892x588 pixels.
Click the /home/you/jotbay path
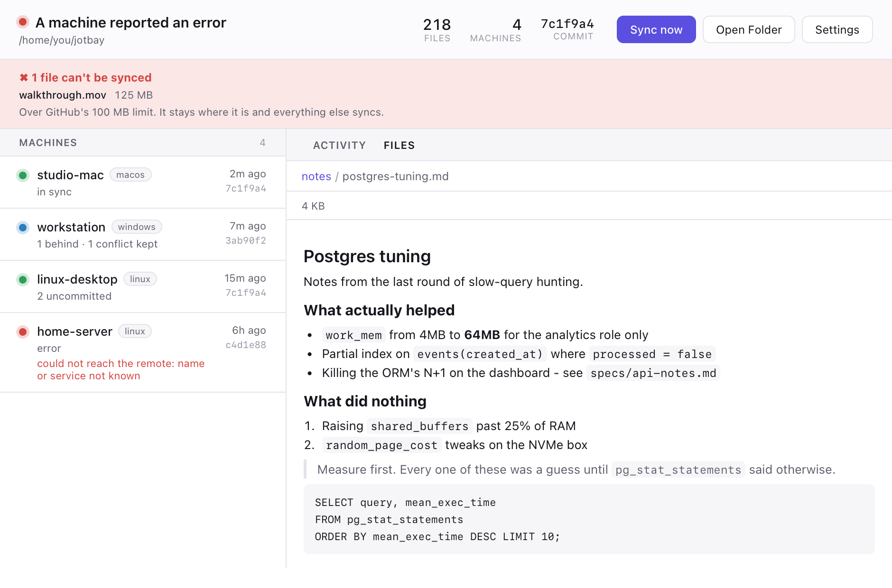pyautogui.click(x=62, y=40)
